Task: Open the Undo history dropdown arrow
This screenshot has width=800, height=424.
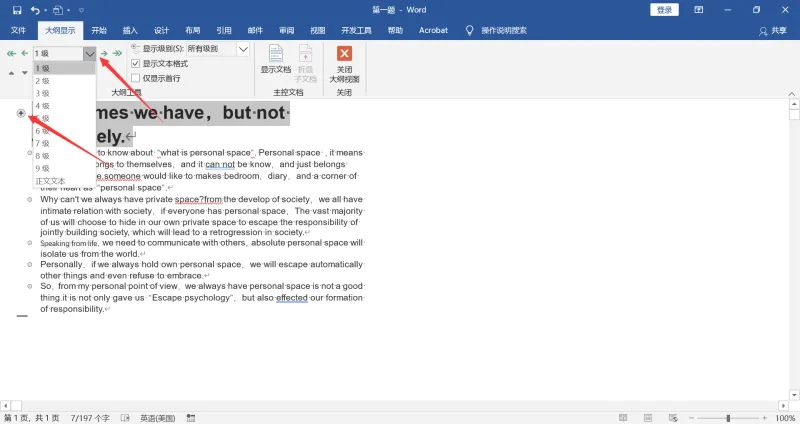Action: pyautogui.click(x=45, y=10)
